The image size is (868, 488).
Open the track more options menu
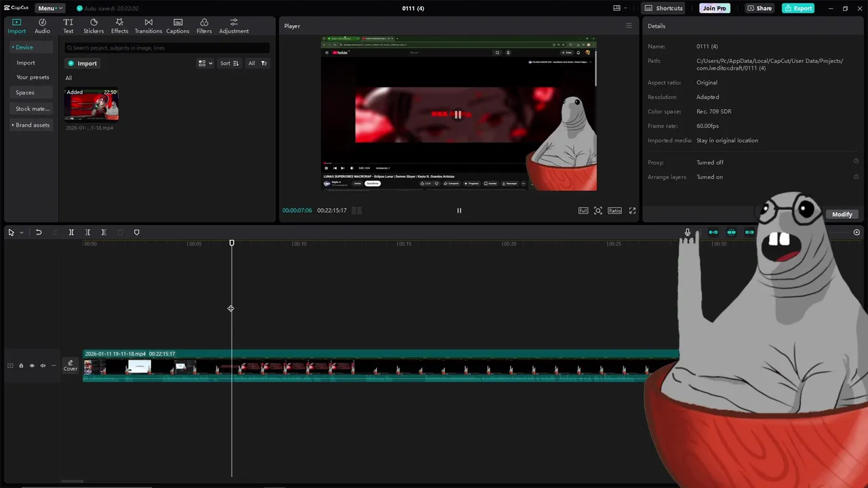[54, 366]
